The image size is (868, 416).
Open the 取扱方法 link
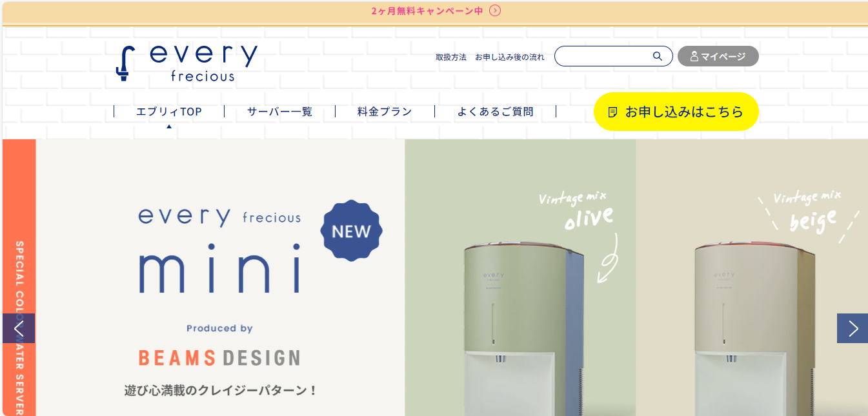coord(451,57)
